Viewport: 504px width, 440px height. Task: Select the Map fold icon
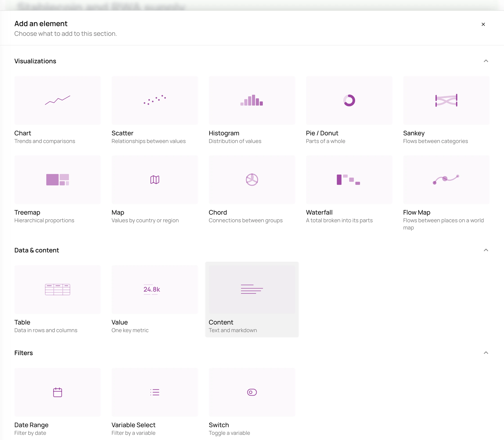coord(155,179)
